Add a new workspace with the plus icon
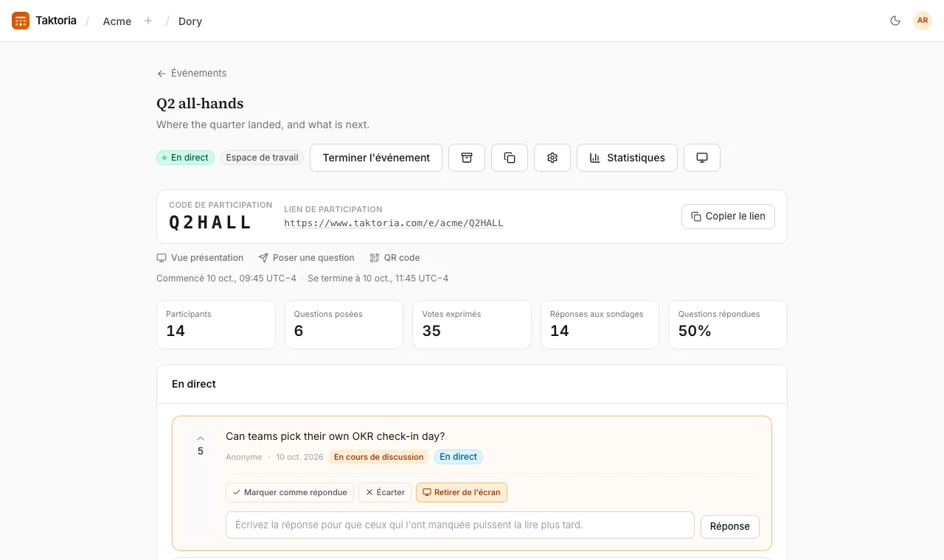 click(148, 21)
